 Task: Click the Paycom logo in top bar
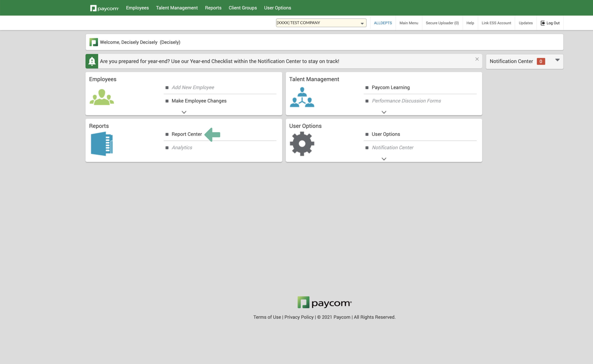tap(104, 8)
